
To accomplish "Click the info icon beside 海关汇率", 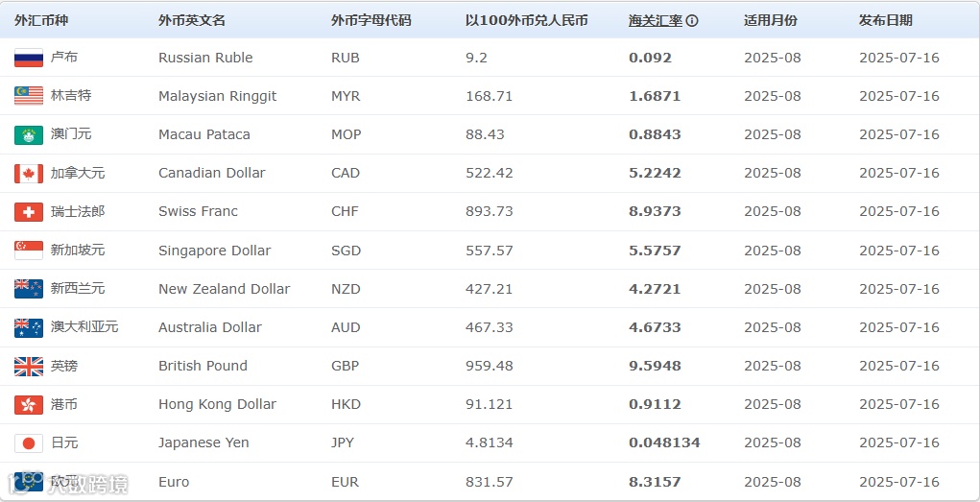I will coord(692,20).
